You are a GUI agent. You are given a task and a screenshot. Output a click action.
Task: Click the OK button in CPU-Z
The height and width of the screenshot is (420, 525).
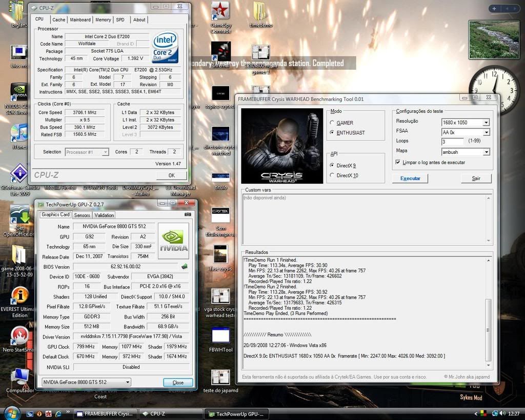(171, 175)
